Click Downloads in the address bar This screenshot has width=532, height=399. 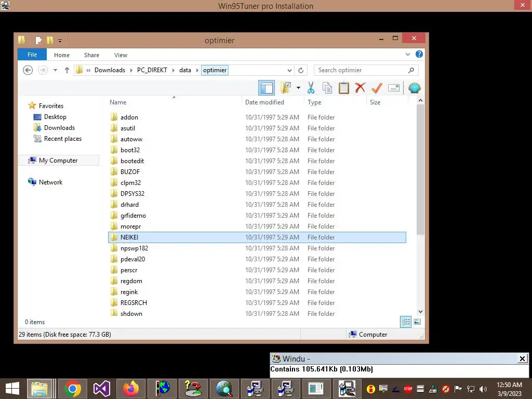coord(110,70)
